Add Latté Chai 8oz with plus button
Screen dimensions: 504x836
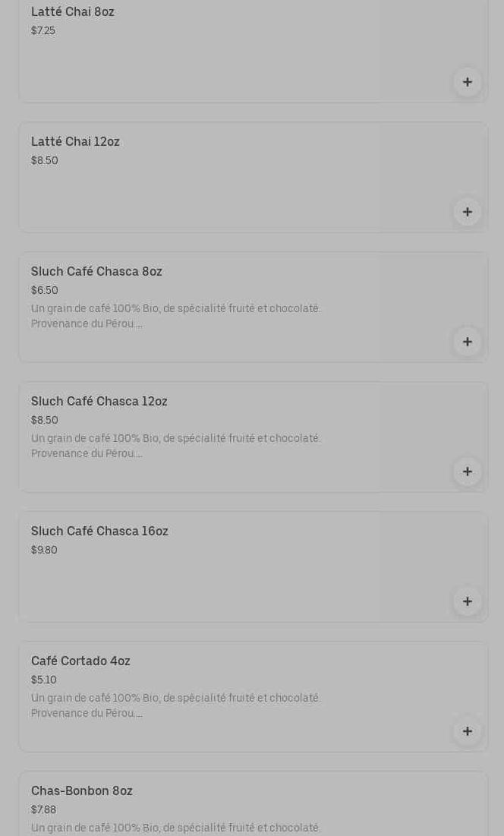(x=468, y=82)
